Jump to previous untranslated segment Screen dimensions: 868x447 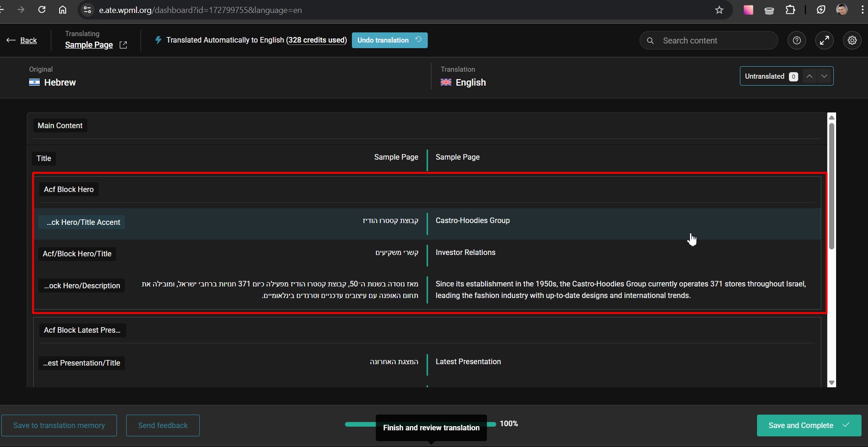coord(809,76)
